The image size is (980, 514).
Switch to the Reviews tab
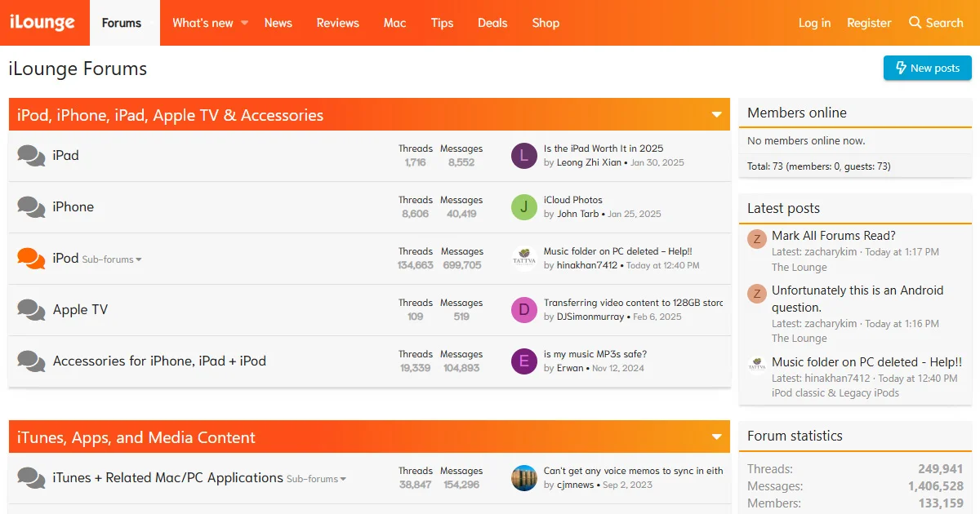(337, 23)
